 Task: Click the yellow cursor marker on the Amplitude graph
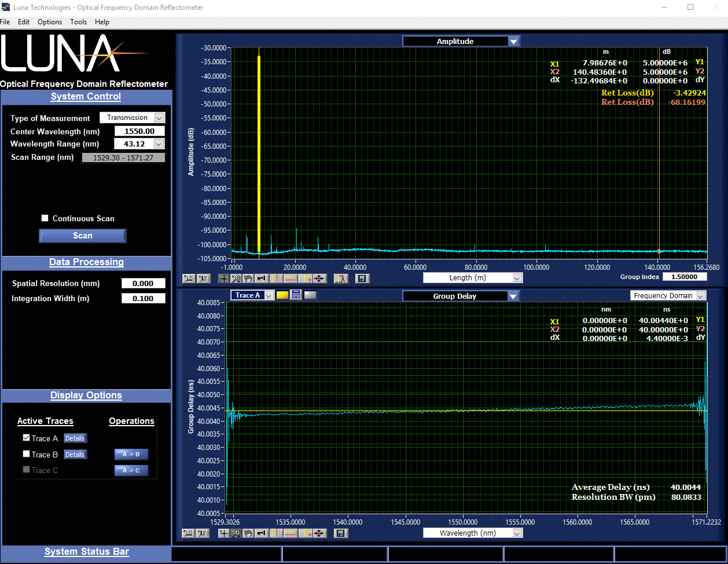click(259, 154)
